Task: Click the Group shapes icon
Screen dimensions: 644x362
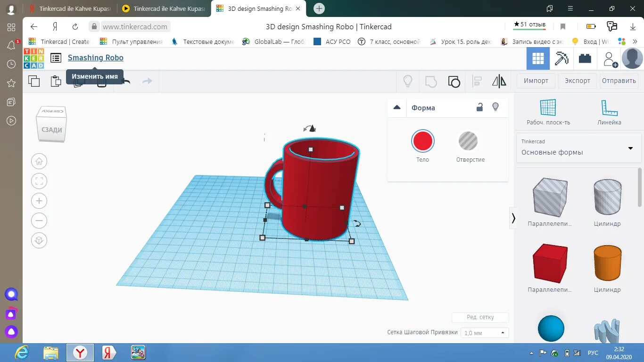Action: [431, 82]
